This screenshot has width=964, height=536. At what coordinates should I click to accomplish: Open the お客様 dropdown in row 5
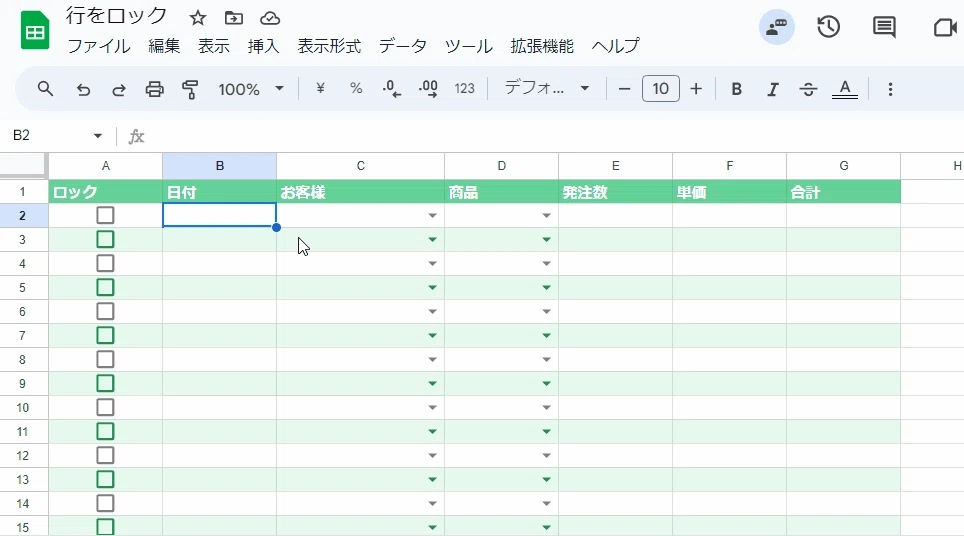432,288
